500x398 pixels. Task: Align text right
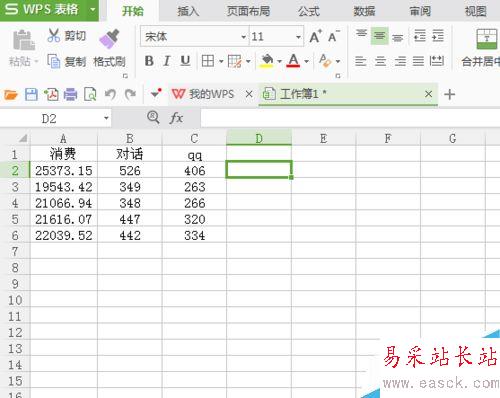coord(400,61)
